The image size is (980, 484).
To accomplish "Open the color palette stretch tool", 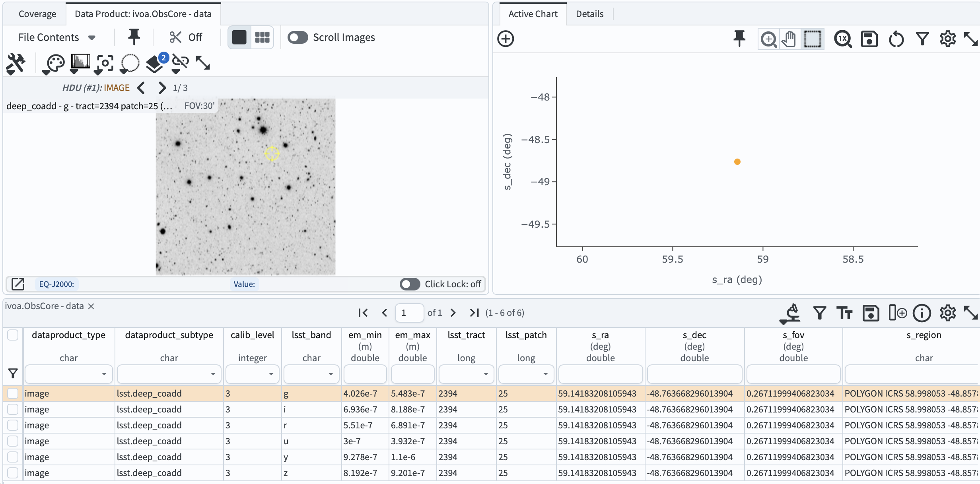I will tap(54, 63).
